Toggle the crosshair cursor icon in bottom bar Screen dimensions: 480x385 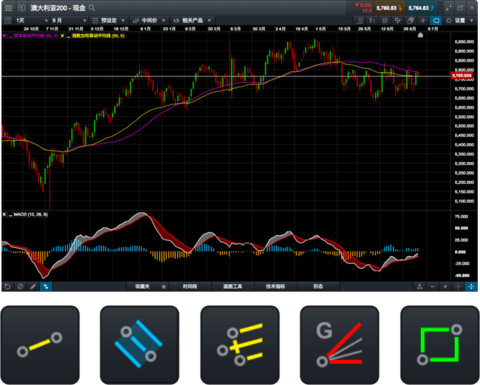tap(458, 287)
